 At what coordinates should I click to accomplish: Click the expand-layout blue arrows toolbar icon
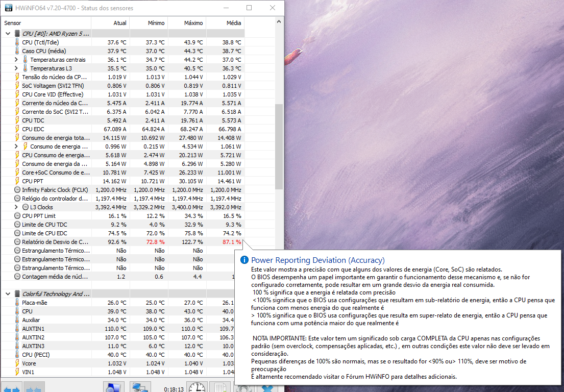[12, 388]
